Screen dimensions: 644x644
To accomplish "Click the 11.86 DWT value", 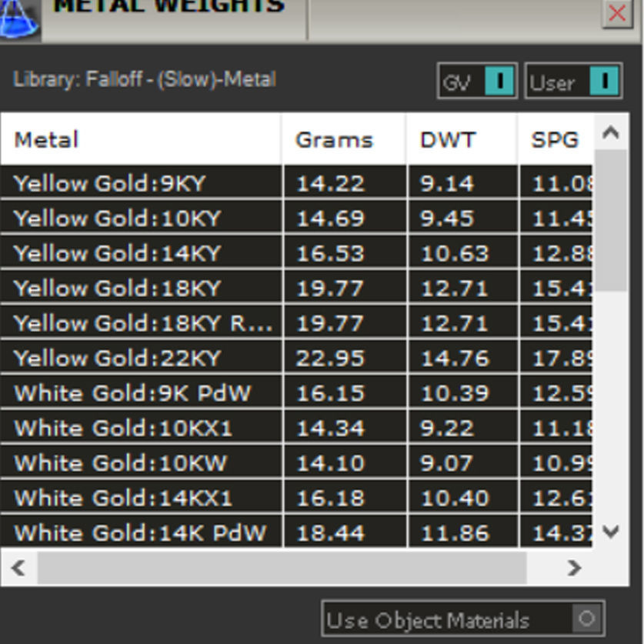I will [455, 533].
